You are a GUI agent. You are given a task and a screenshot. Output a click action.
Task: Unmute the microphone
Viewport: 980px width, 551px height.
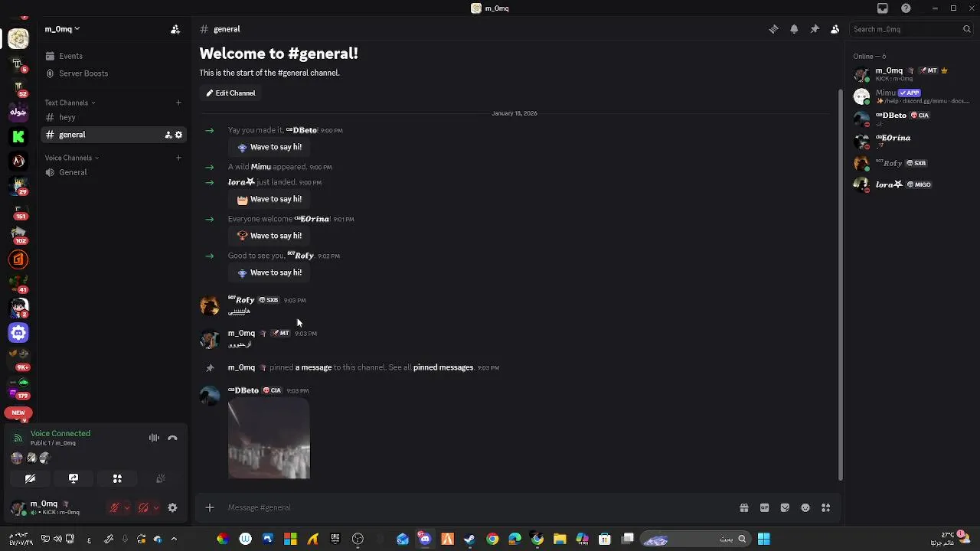(x=114, y=507)
